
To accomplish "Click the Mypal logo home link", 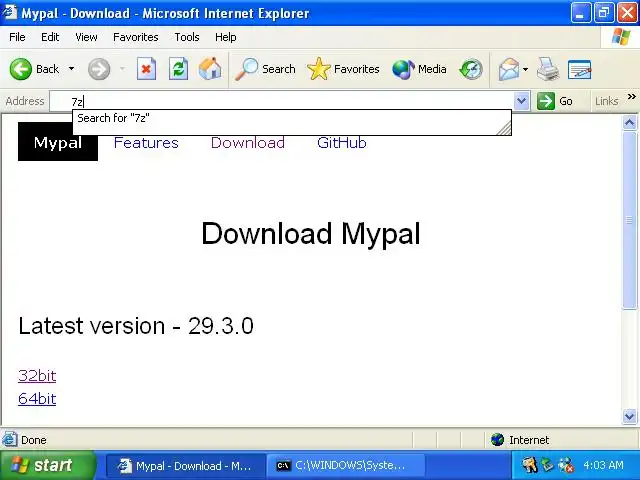I will [58, 143].
